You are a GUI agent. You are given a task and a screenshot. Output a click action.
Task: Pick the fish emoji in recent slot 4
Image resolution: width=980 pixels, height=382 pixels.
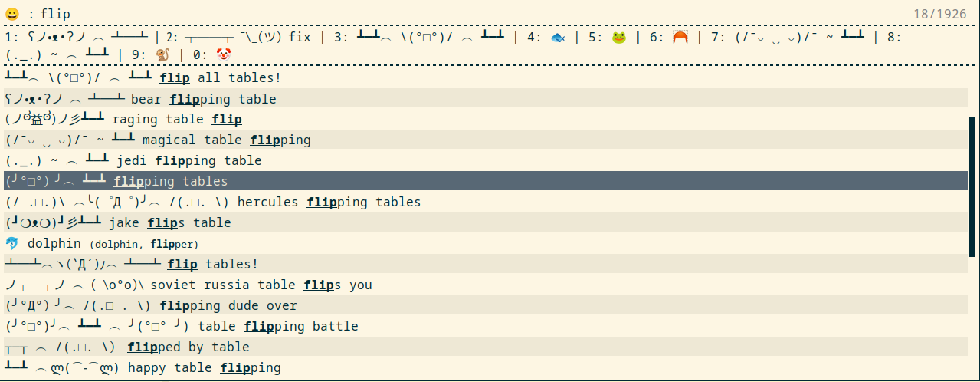[557, 37]
